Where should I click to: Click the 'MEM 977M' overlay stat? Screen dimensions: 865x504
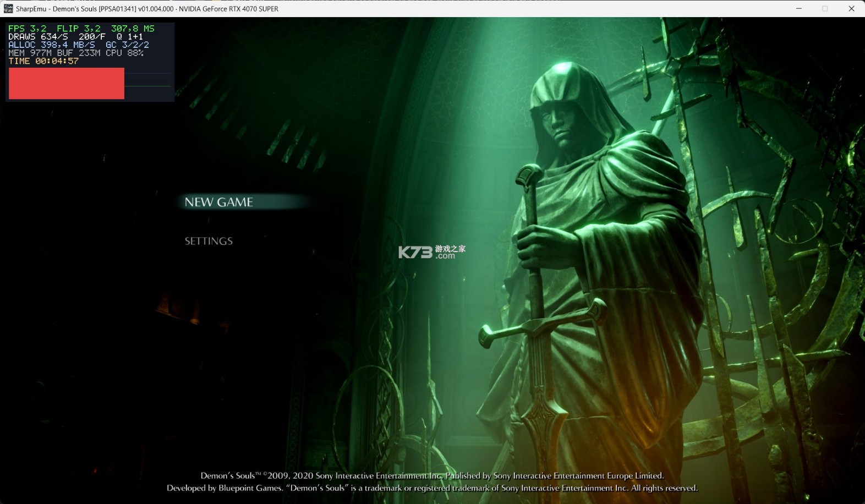pyautogui.click(x=30, y=53)
